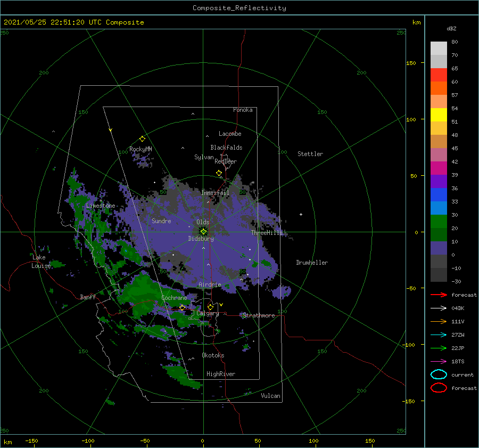Click the white 04DK arrow icon

pos(439,308)
